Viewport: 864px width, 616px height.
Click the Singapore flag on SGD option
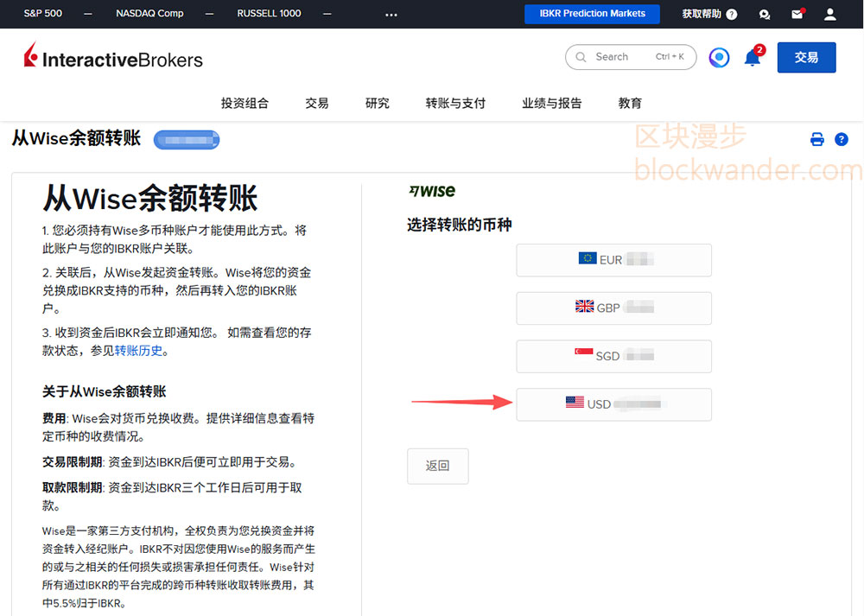click(x=583, y=352)
